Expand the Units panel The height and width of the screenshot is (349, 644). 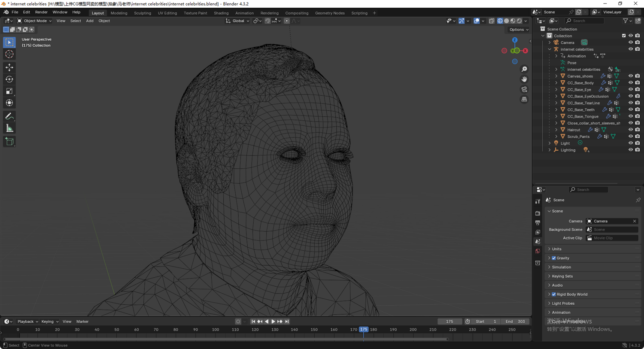(x=556, y=249)
